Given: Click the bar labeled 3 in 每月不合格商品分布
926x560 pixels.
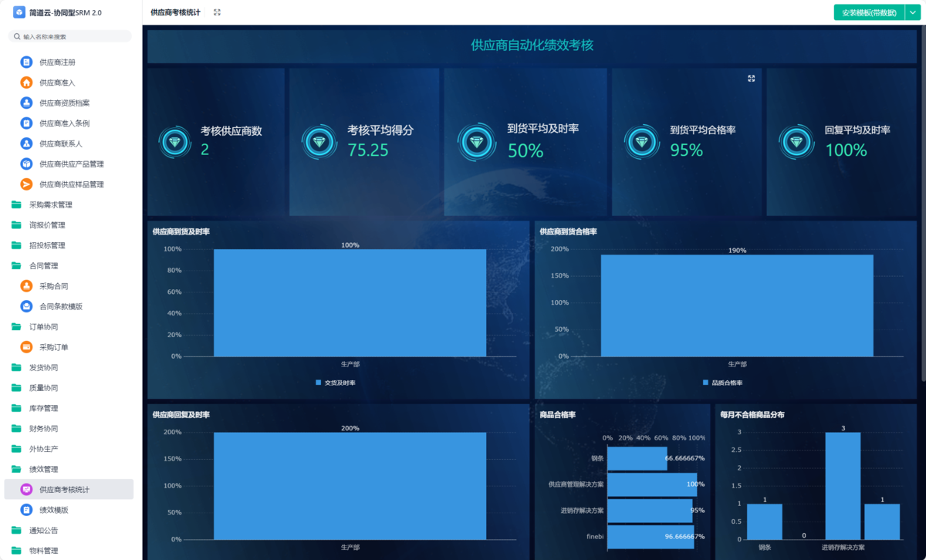Looking at the screenshot, I should click(x=843, y=485).
